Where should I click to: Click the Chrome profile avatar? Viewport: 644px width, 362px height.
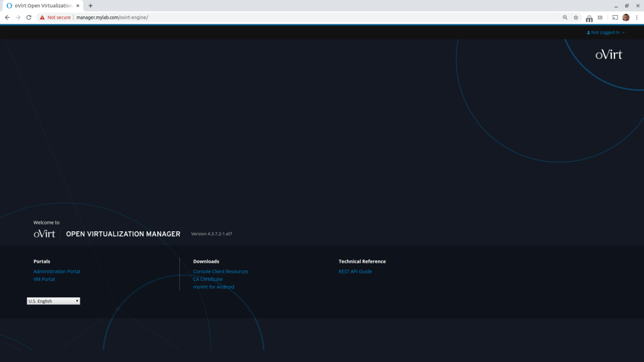click(x=626, y=17)
